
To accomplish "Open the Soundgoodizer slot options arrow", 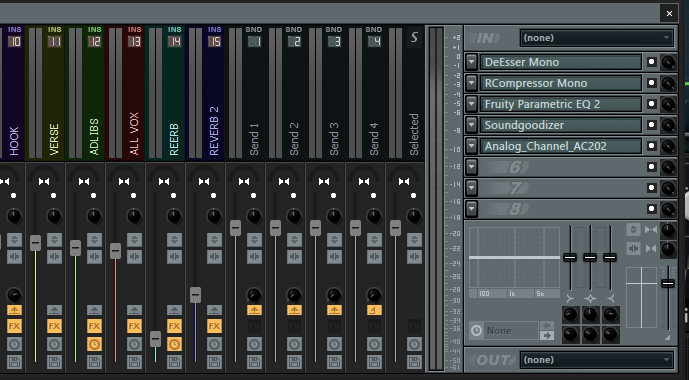I will (471, 125).
